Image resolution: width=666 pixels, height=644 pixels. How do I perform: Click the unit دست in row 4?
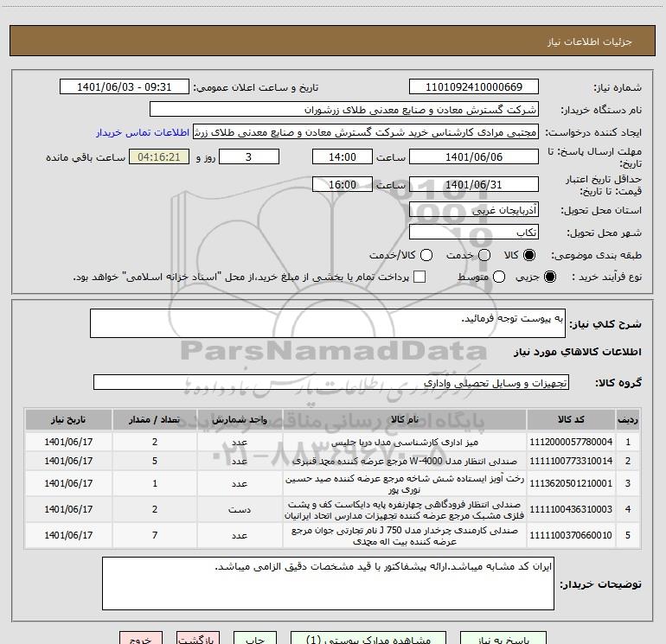coord(240,509)
